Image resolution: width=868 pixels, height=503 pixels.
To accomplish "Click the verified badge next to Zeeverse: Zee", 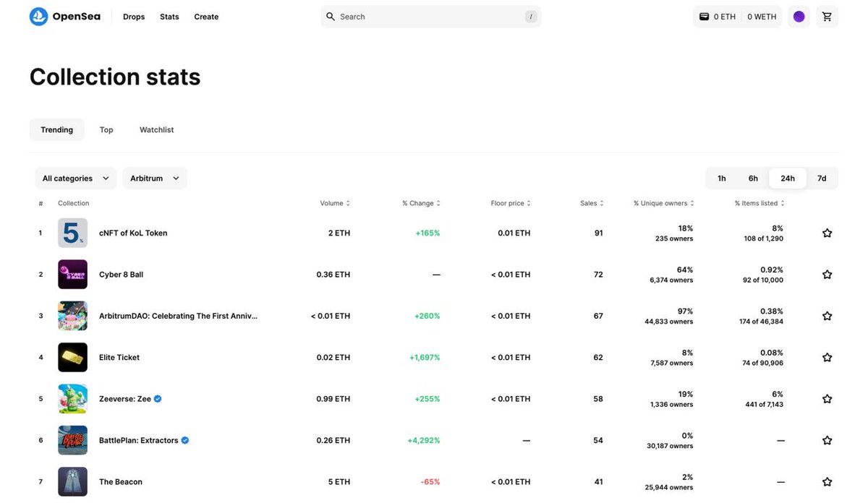I will tap(157, 398).
